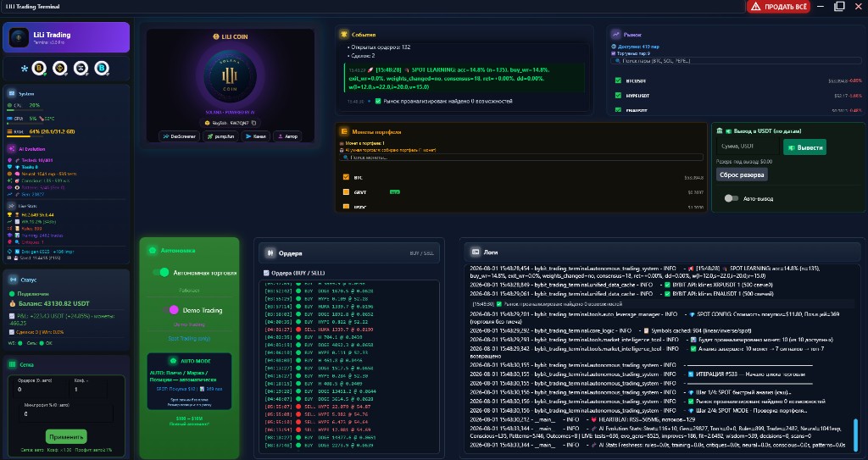The height and width of the screenshot is (460, 868).
Task: Click the События star icon
Action: [x=344, y=35]
